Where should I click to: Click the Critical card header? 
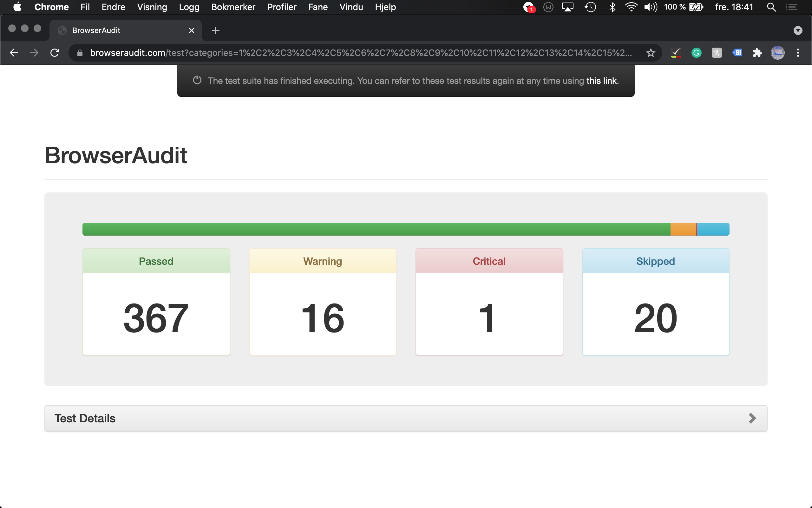(489, 261)
